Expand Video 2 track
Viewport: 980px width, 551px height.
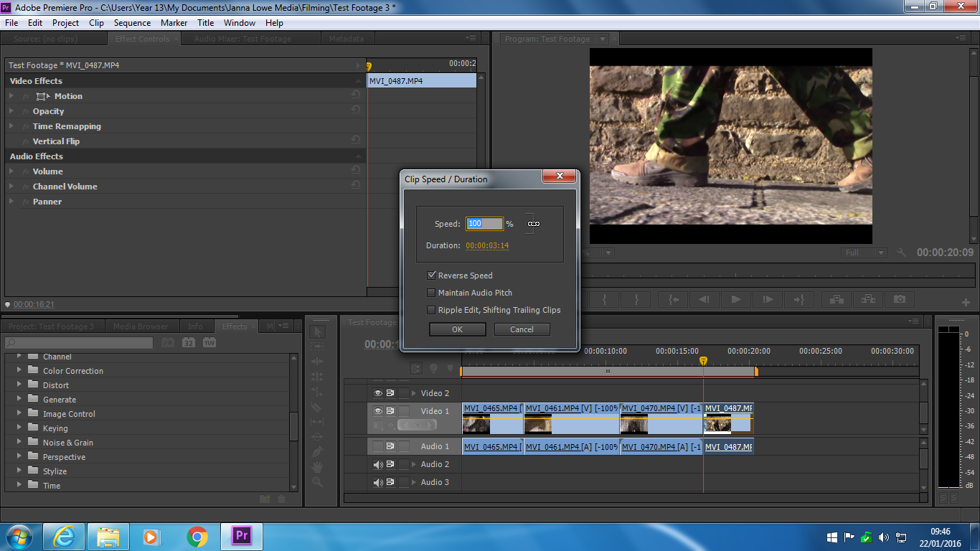coord(414,393)
